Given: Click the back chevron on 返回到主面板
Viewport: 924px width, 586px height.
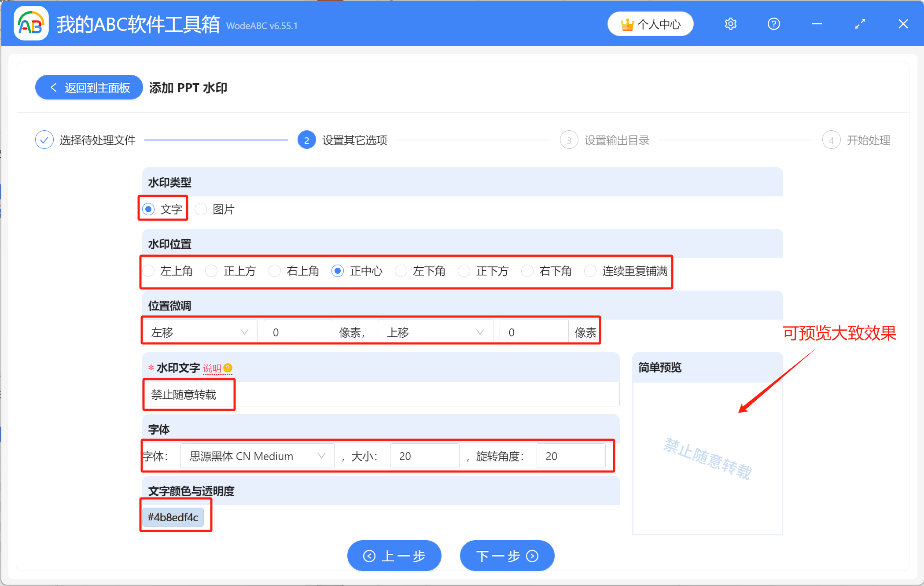Looking at the screenshot, I should (x=54, y=87).
